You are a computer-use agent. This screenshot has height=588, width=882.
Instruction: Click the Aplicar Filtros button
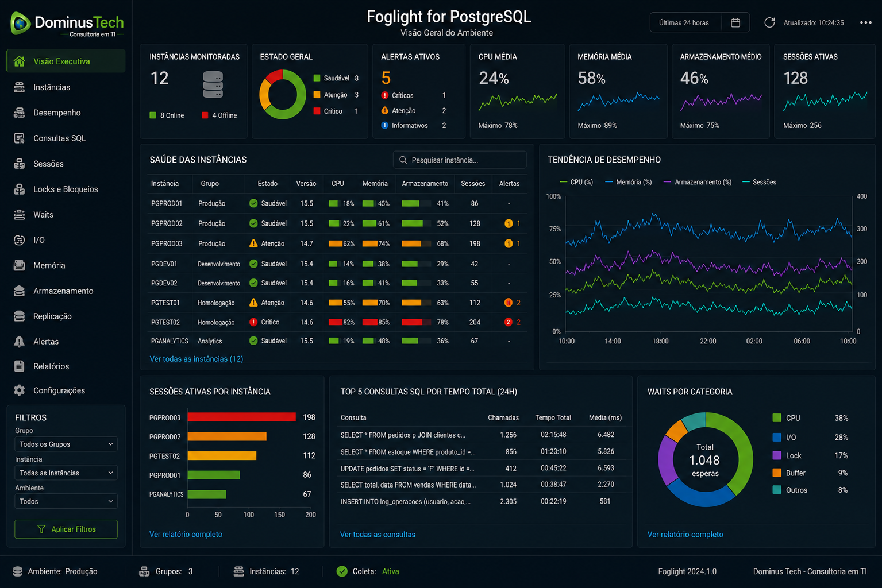(x=66, y=529)
